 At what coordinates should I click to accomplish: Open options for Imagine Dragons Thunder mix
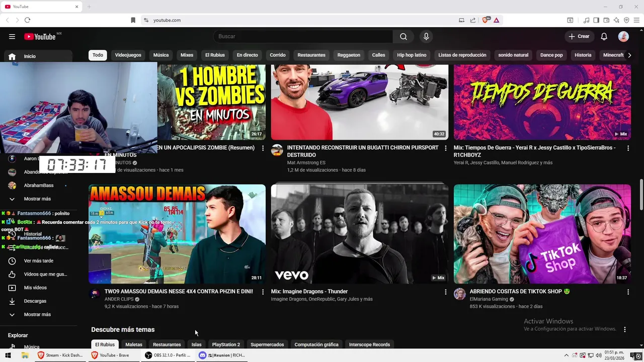point(445,292)
